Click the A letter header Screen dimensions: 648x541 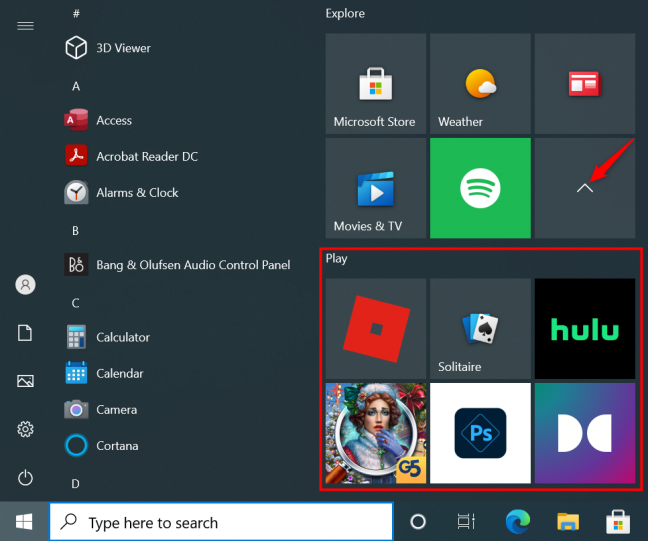76,86
